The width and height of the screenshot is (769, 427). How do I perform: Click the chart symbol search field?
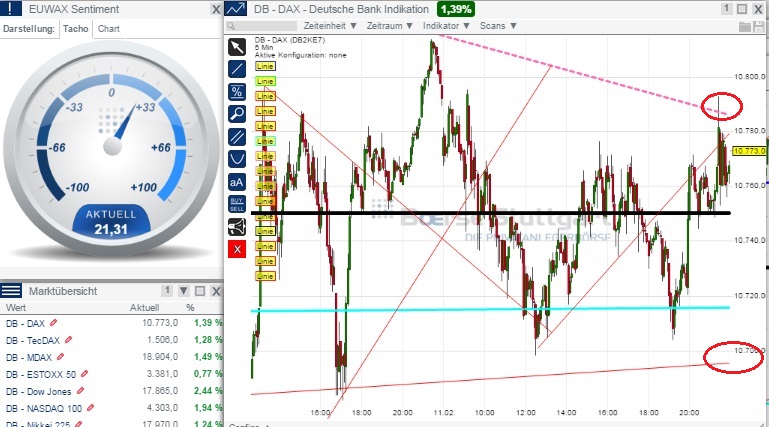click(262, 26)
